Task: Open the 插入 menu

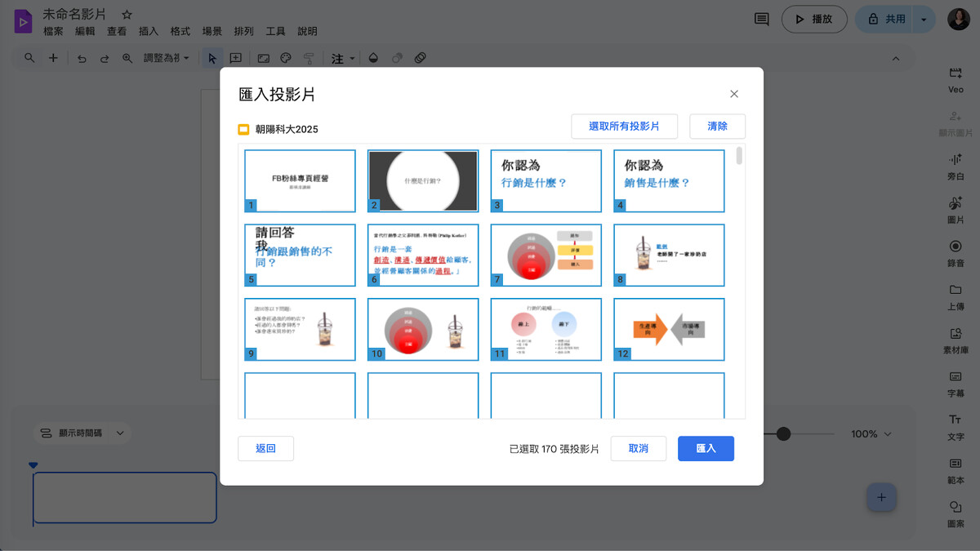Action: 149,31
